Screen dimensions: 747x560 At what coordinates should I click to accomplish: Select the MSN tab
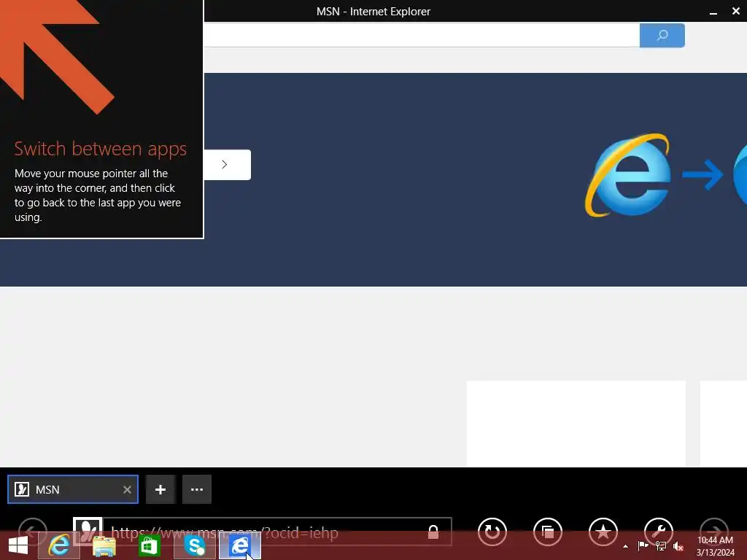tap(73, 489)
